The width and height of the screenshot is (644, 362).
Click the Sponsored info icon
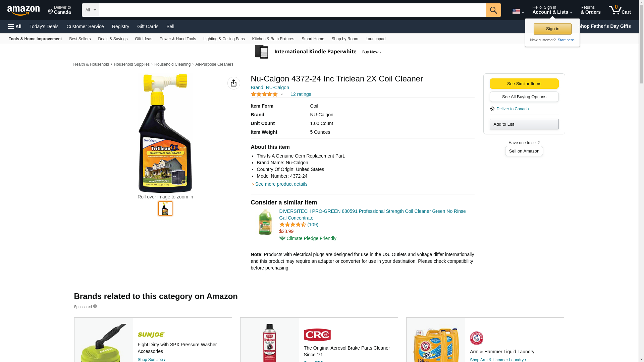click(95, 306)
